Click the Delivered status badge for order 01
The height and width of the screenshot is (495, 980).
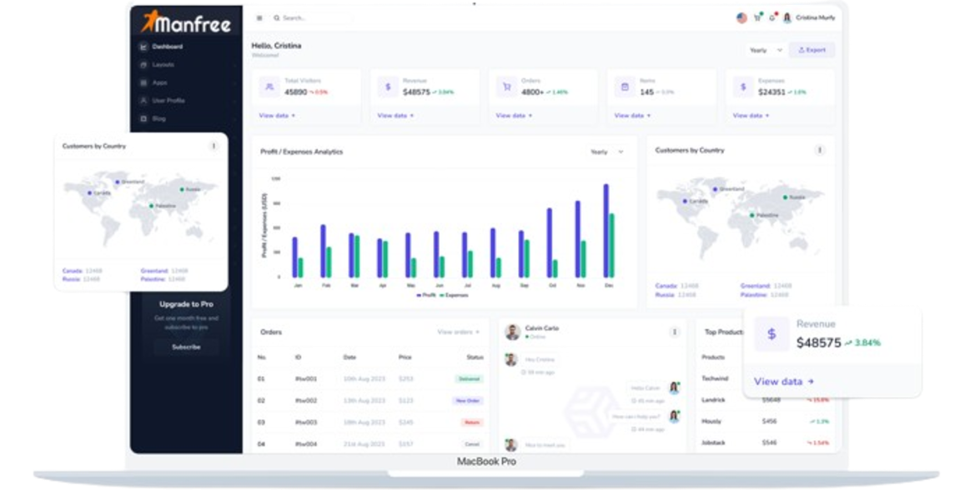[468, 379]
